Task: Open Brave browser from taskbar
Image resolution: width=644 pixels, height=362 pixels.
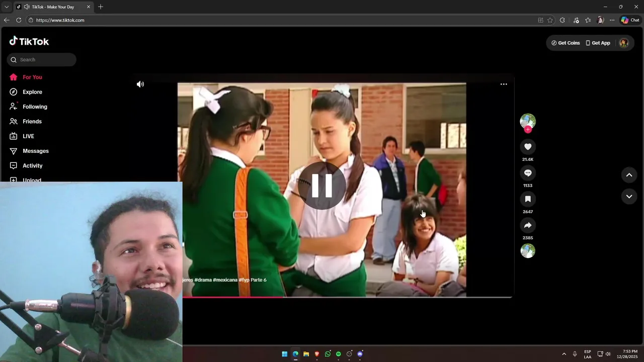Action: pyautogui.click(x=317, y=354)
